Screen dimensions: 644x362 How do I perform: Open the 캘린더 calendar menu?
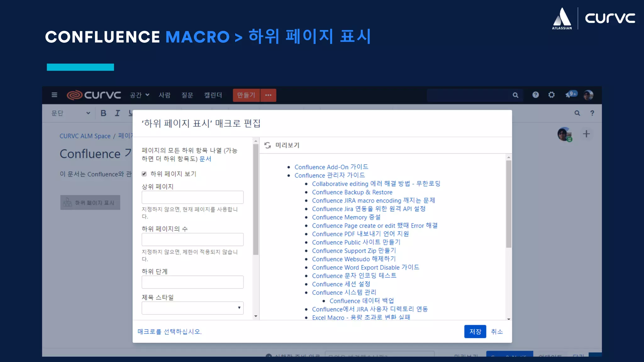click(213, 95)
